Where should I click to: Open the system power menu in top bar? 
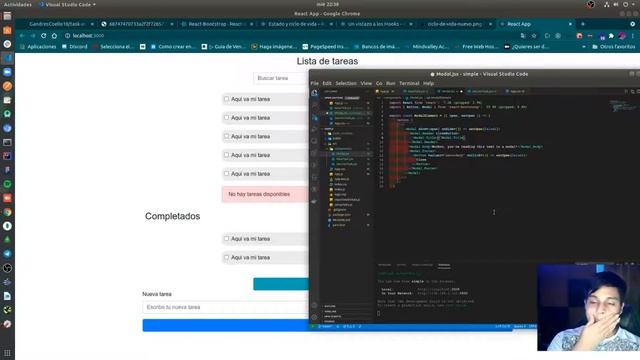(626, 4)
